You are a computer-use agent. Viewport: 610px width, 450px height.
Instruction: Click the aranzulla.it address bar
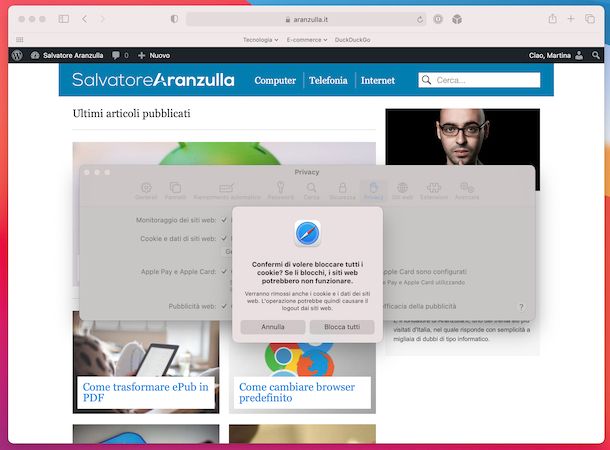click(x=306, y=19)
